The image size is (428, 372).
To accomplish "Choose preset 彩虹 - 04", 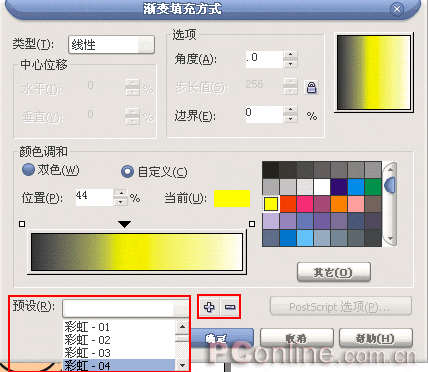I will [x=119, y=365].
